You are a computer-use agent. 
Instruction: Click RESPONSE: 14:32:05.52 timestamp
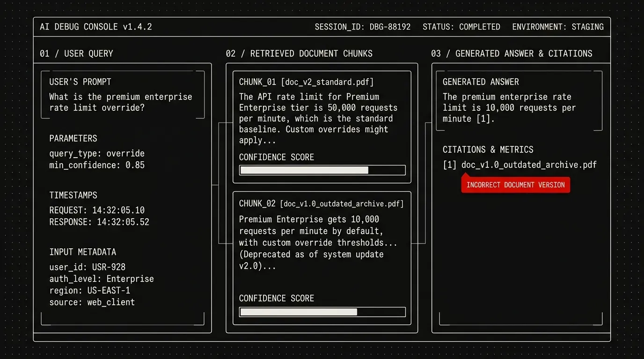(99, 222)
